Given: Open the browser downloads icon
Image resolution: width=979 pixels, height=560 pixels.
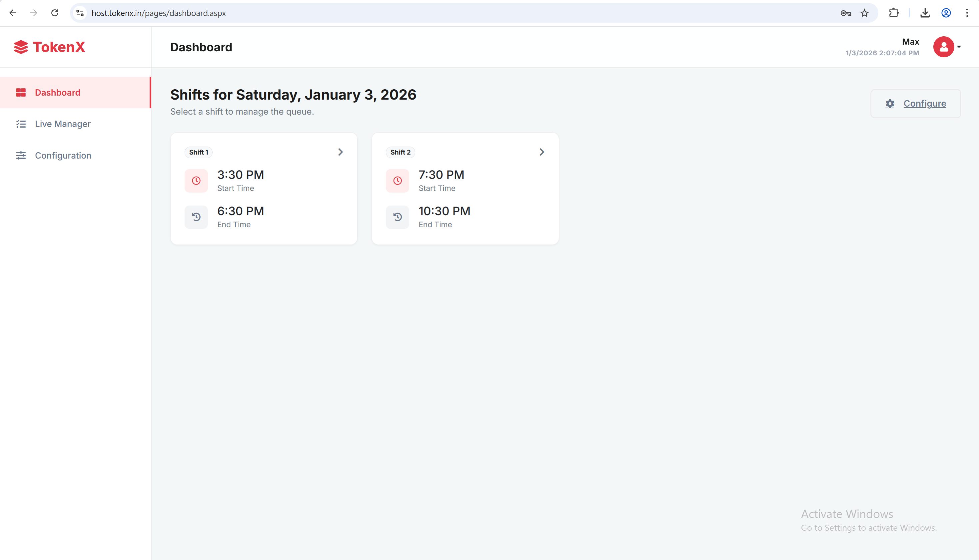Looking at the screenshot, I should coord(925,13).
